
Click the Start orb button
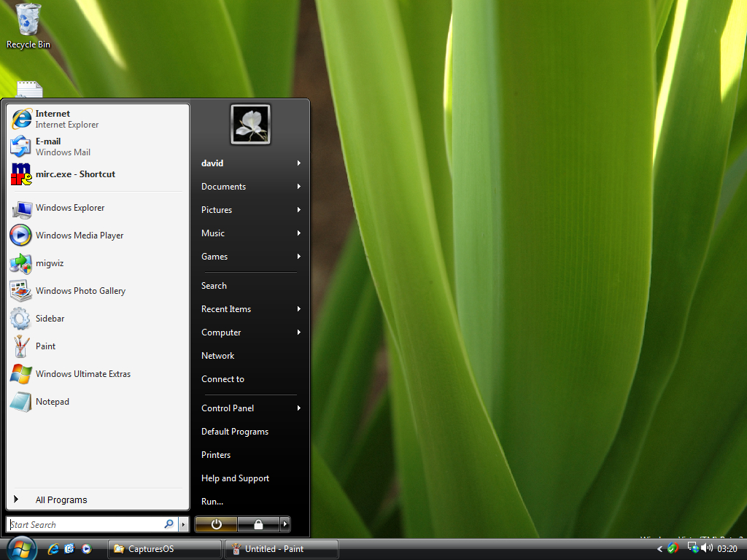[x=21, y=548]
